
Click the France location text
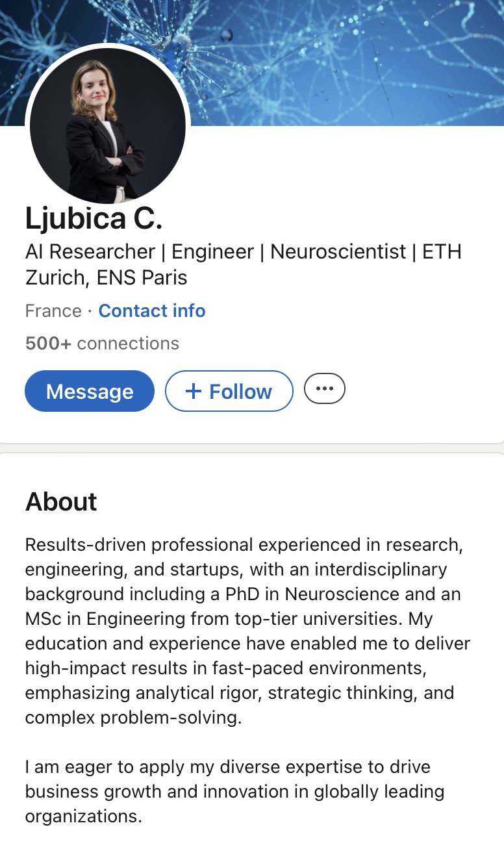tap(53, 311)
